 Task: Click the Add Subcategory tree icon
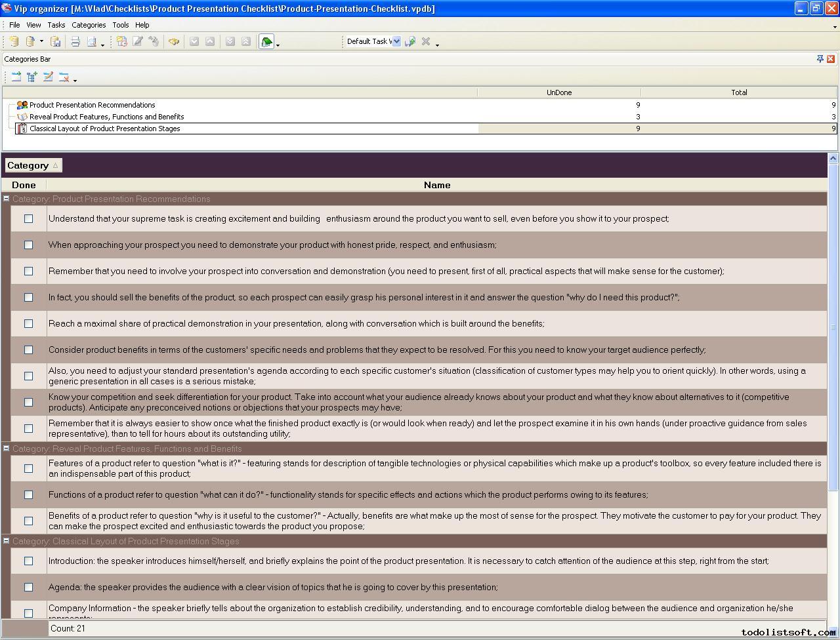(32, 77)
